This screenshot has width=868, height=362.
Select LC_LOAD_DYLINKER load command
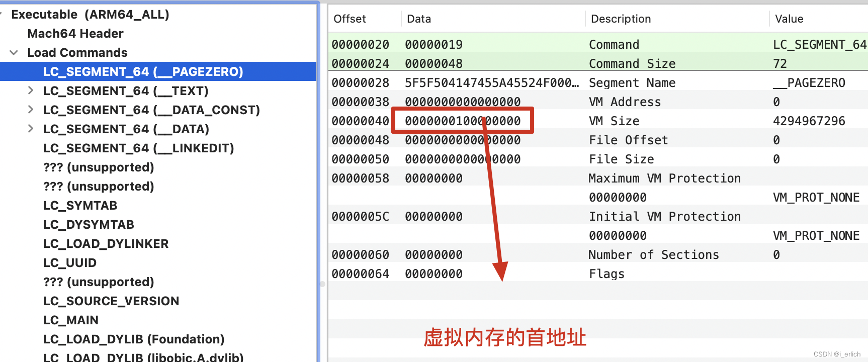[106, 244]
